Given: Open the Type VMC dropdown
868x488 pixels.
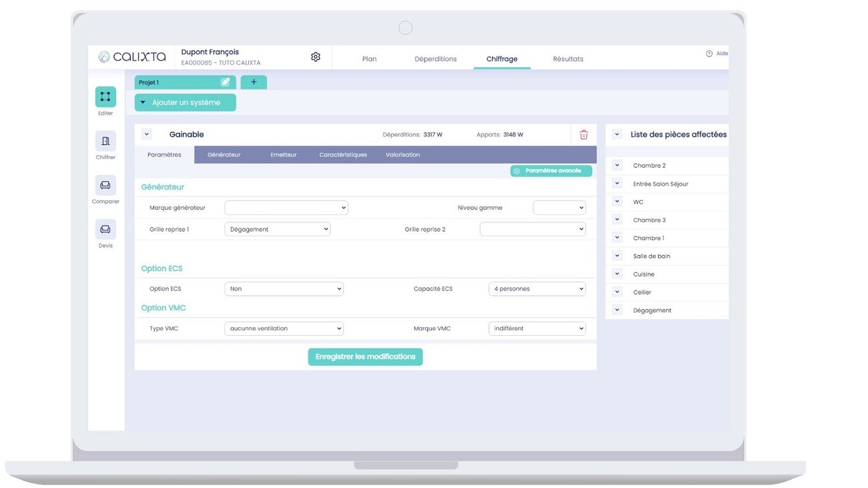Looking at the screenshot, I should coord(283,328).
